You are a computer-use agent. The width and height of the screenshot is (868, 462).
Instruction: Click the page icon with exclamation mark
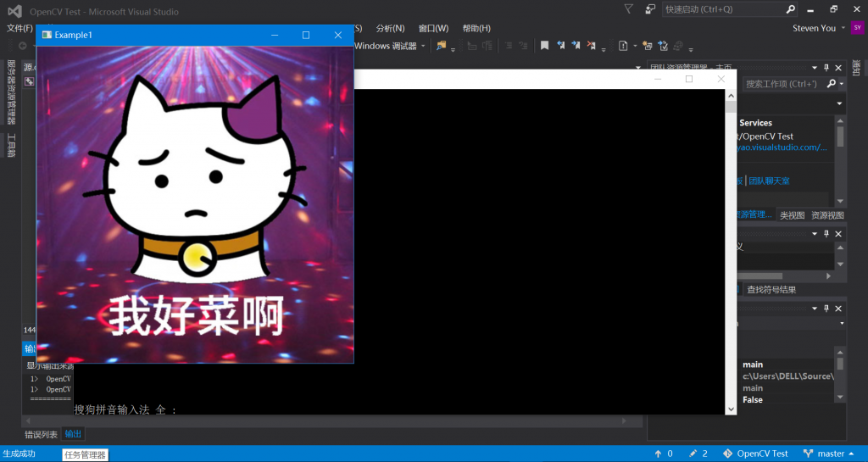point(623,46)
